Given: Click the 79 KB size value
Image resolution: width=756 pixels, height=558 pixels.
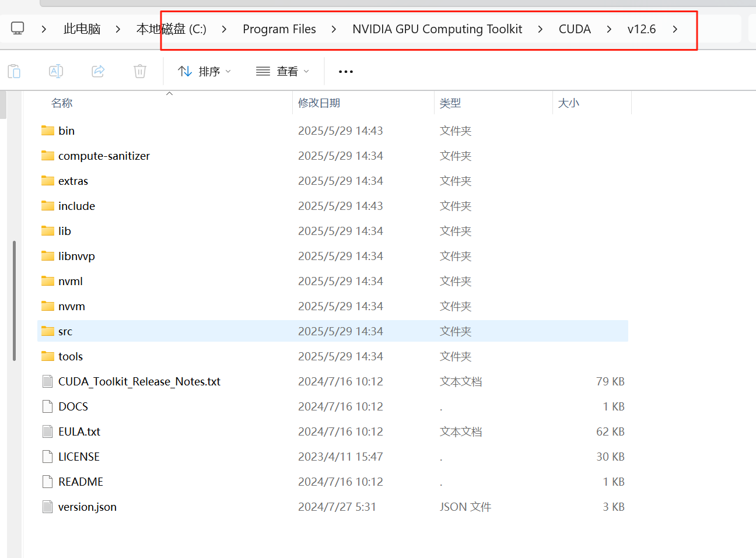Looking at the screenshot, I should pyautogui.click(x=610, y=381).
